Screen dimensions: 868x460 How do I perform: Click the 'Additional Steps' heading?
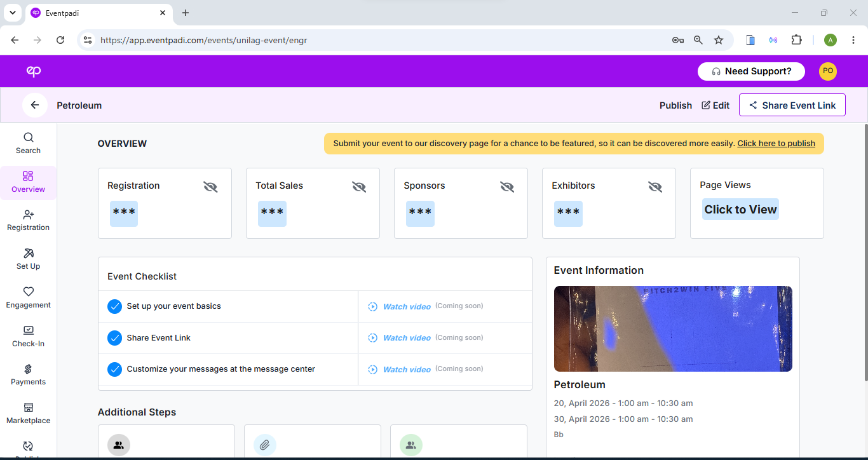coord(137,412)
